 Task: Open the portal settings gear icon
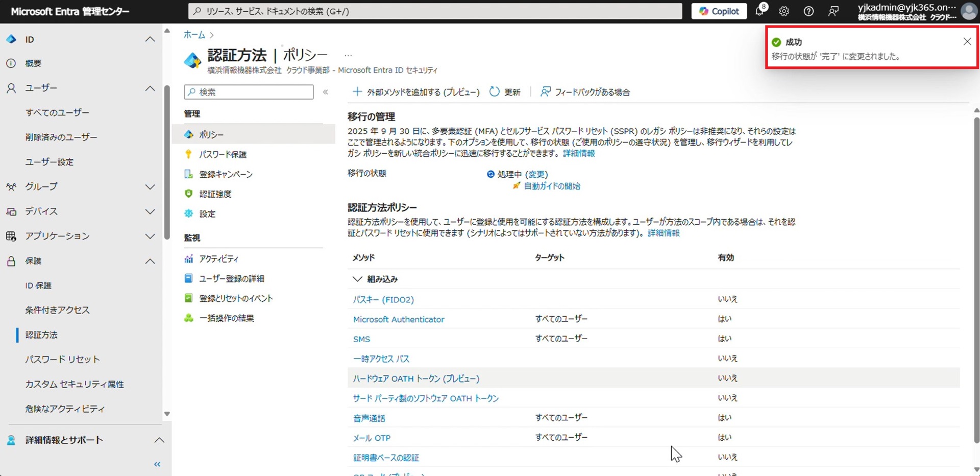(784, 11)
